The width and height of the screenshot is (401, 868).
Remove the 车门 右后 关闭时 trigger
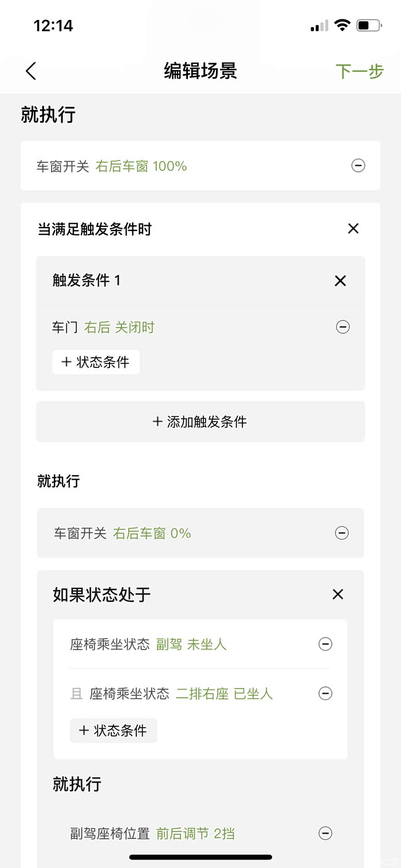point(343,327)
